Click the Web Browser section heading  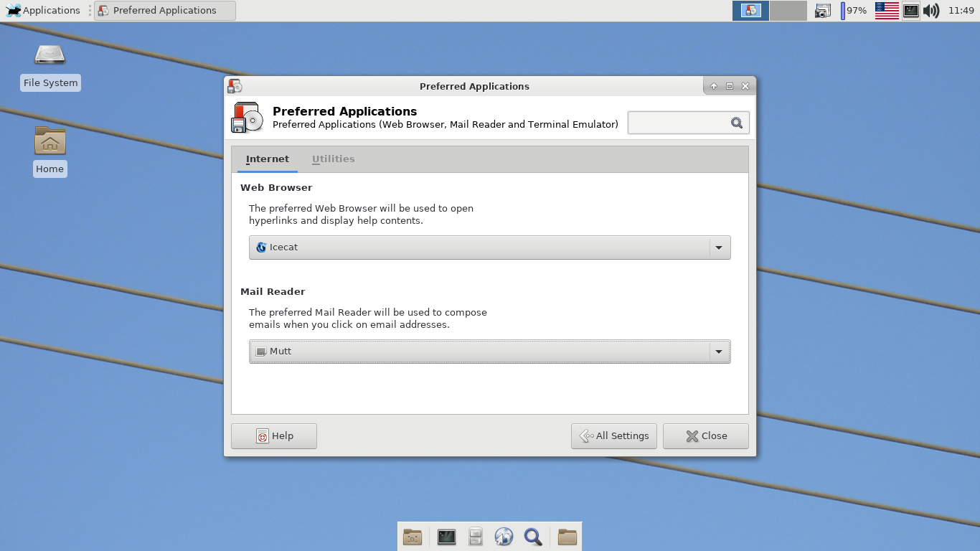point(276,188)
